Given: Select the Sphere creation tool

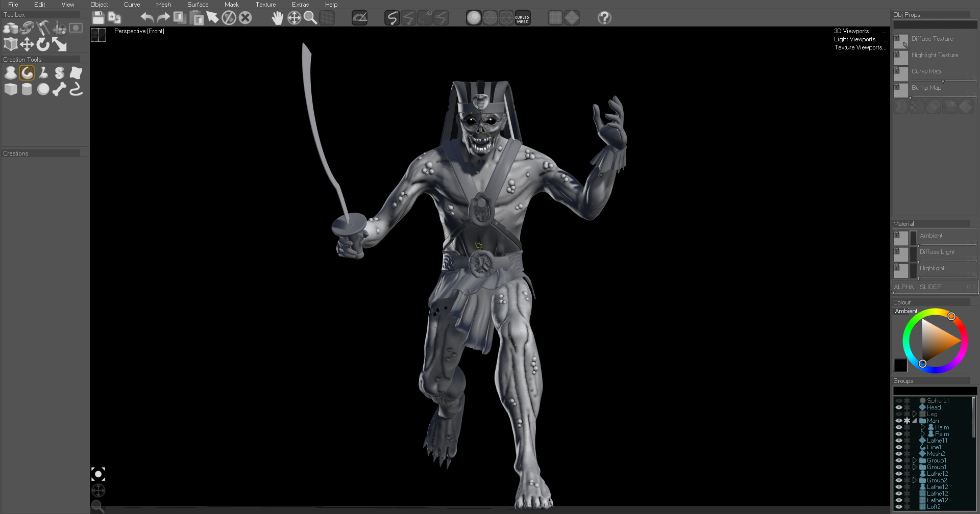Looking at the screenshot, I should (43, 90).
